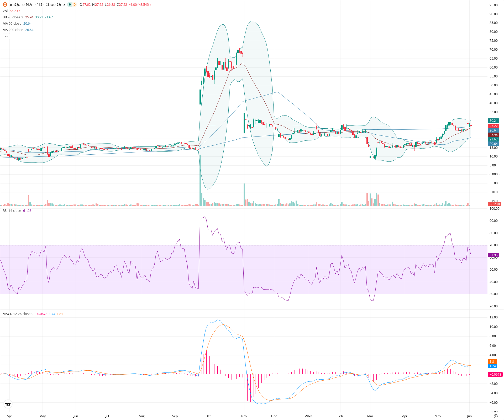Screen dimensions: 504x420
Task: Select the MA 50 close legend
Action: click(x=12, y=23)
